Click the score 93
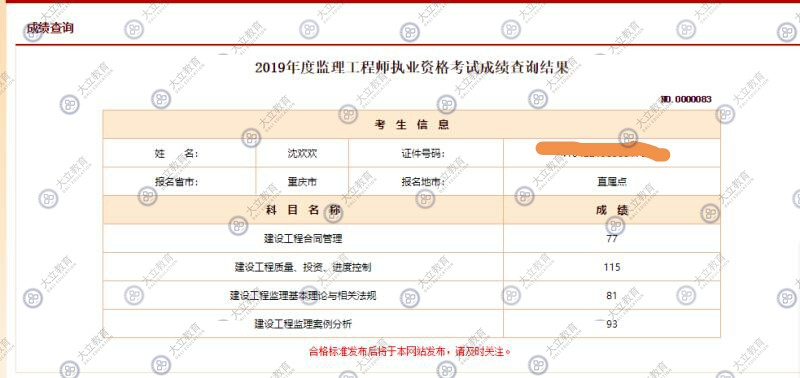Image resolution: width=800 pixels, height=378 pixels. pos(612,324)
